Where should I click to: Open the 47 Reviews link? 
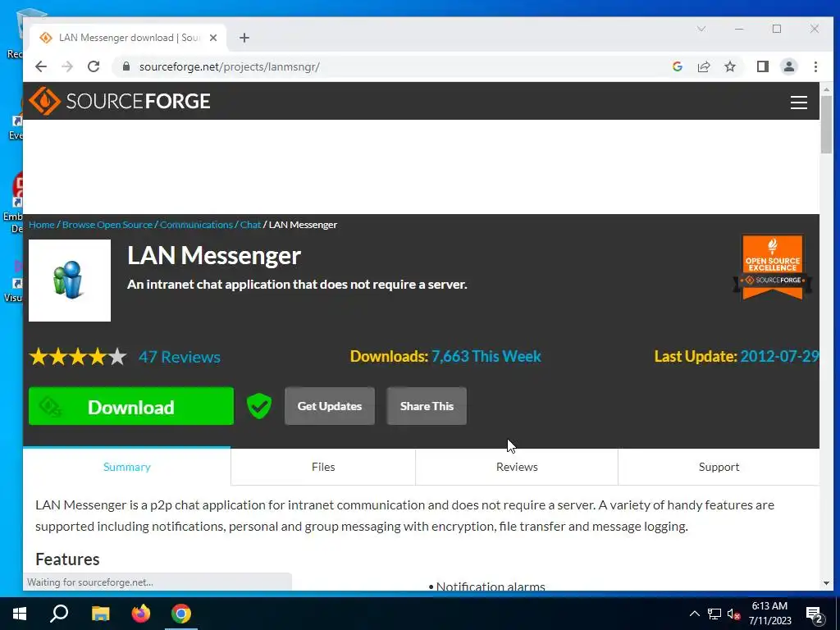180,357
